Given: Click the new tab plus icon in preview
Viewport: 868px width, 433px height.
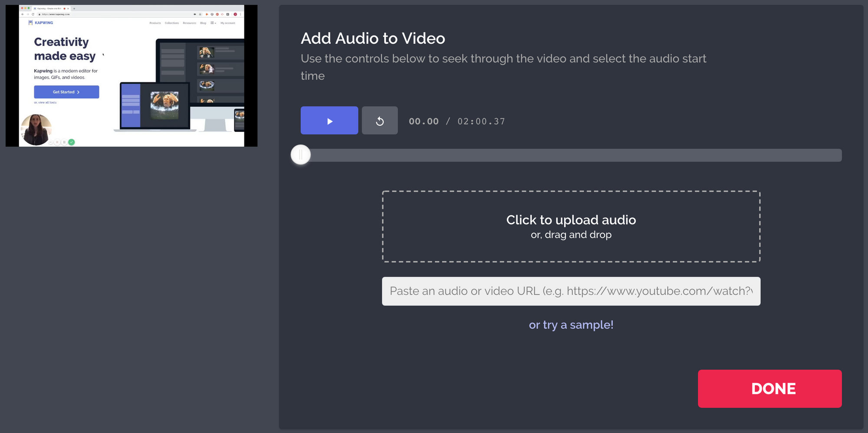Looking at the screenshot, I should [x=74, y=8].
